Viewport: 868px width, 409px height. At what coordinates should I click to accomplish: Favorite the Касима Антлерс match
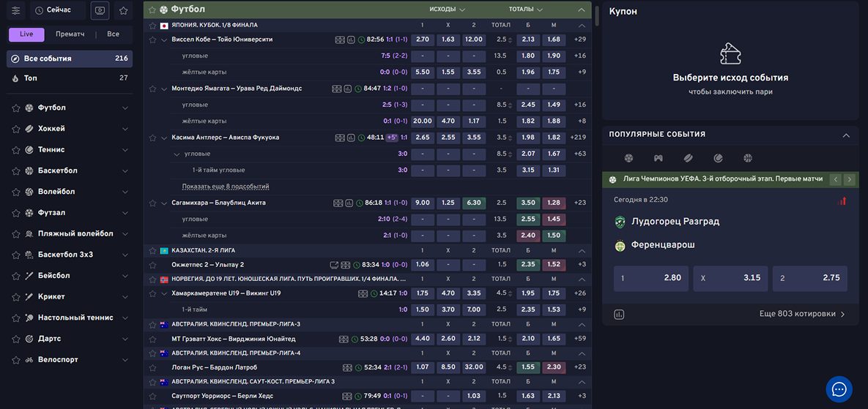pos(152,138)
